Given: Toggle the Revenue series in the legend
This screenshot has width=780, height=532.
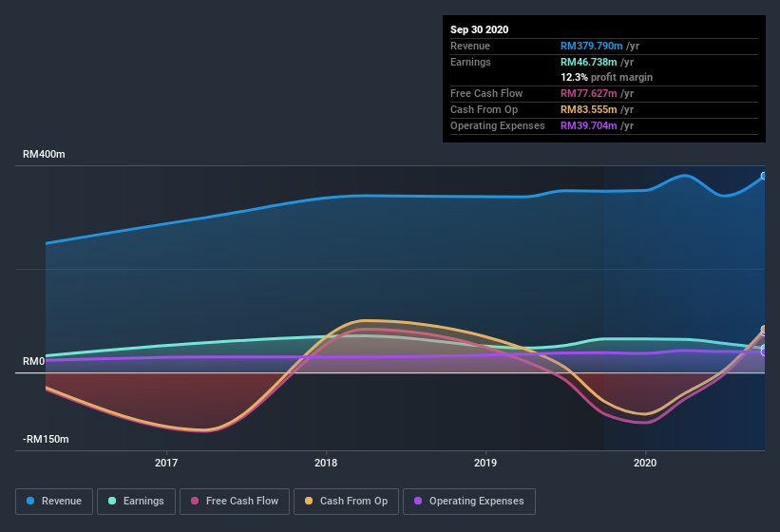Looking at the screenshot, I should coord(54,501).
